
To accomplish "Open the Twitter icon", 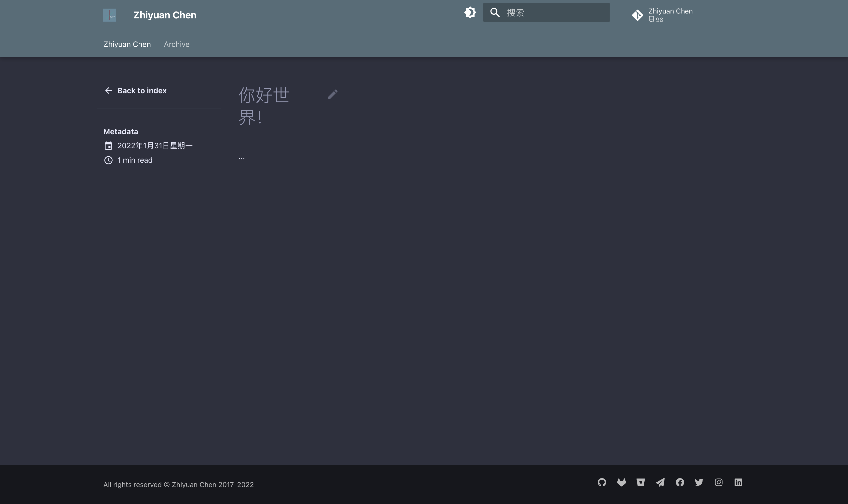I will [x=699, y=482].
